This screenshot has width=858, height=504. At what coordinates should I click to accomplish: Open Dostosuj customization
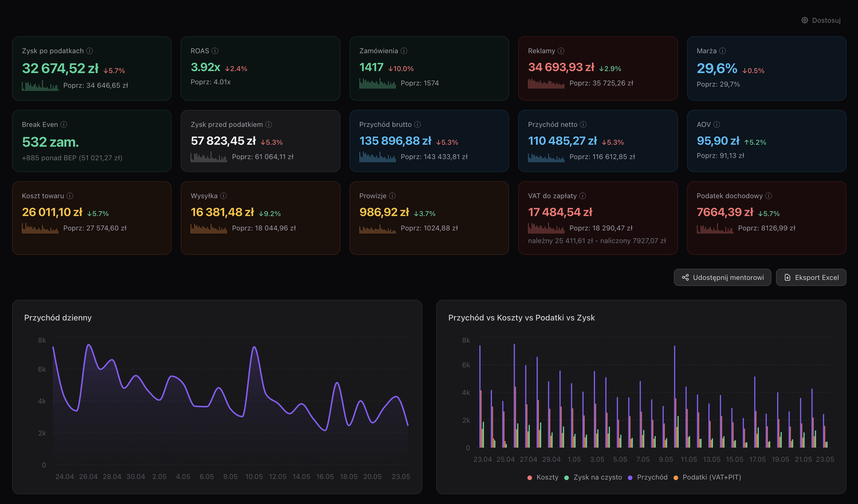821,20
